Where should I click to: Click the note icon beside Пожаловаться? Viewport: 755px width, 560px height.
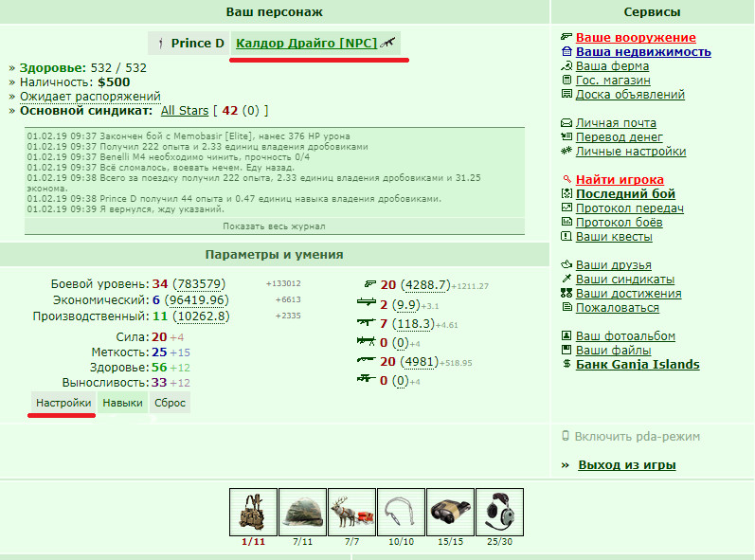pyautogui.click(x=566, y=307)
